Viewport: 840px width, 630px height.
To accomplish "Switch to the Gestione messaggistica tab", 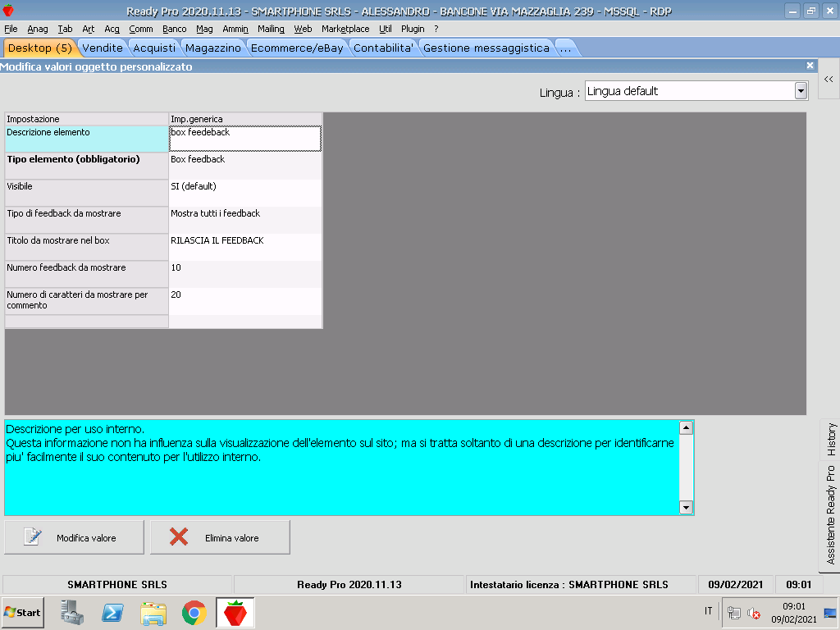I will 486,48.
